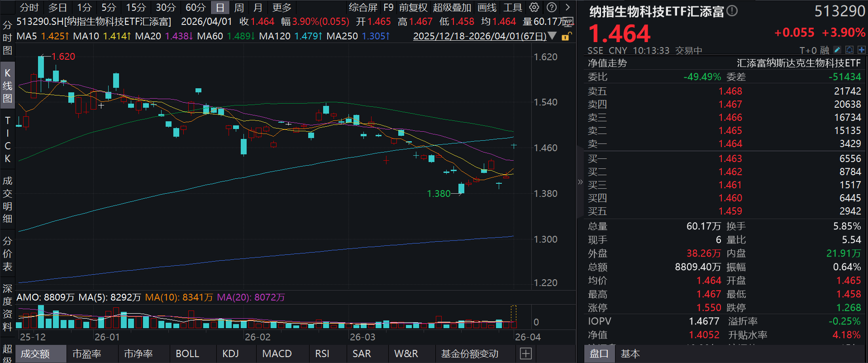Screen dimensions: 868x363
Task: Toggle the orange date range lock
Action: 566,36
